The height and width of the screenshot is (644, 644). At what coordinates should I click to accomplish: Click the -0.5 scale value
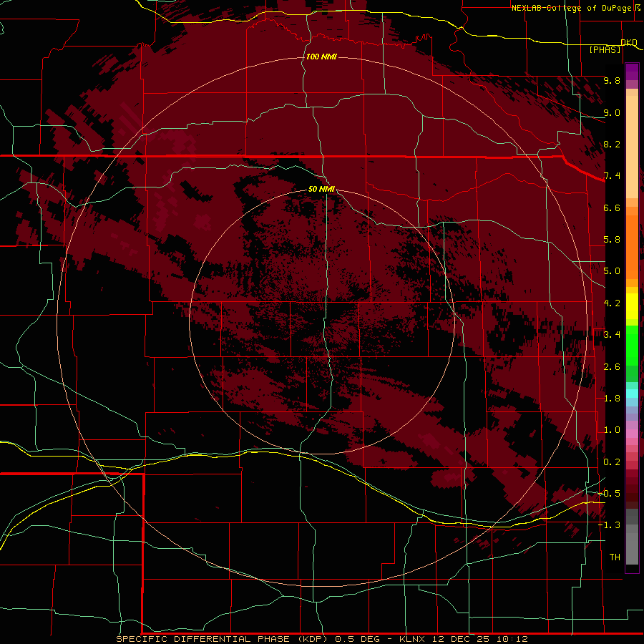(610, 494)
